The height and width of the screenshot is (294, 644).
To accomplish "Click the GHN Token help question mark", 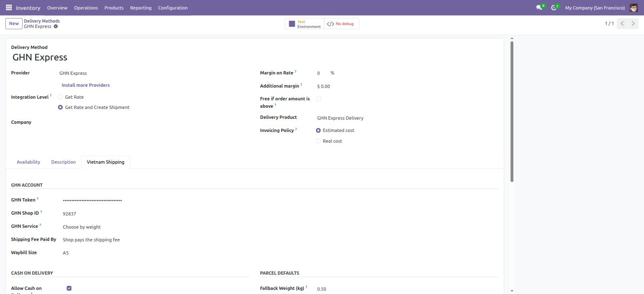I will [37, 199].
